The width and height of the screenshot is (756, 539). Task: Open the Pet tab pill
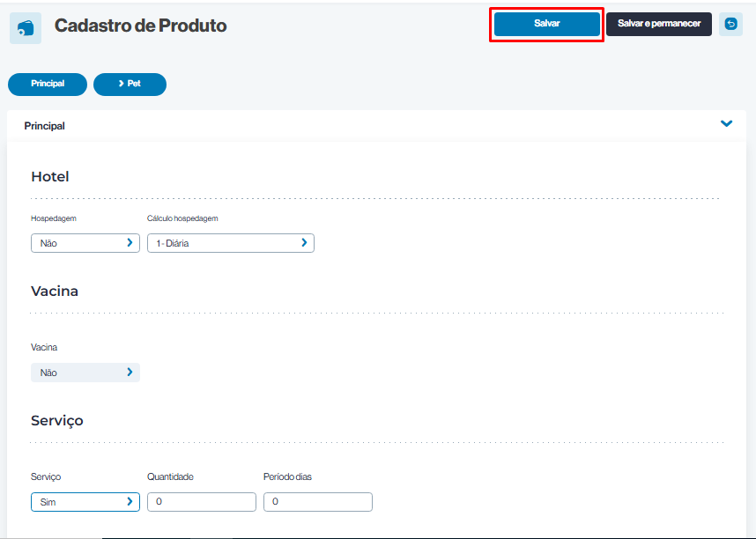tap(130, 84)
